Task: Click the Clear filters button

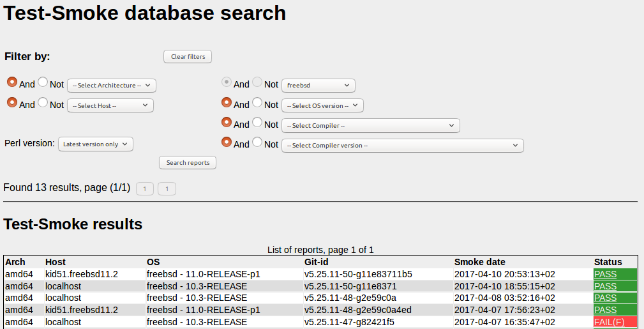Action: pos(188,57)
